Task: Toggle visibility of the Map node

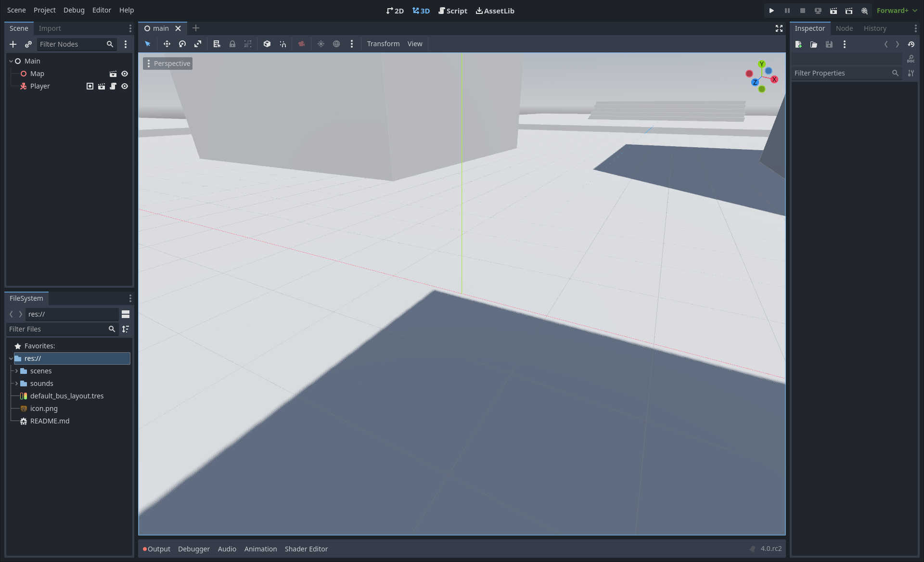Action: click(x=125, y=73)
